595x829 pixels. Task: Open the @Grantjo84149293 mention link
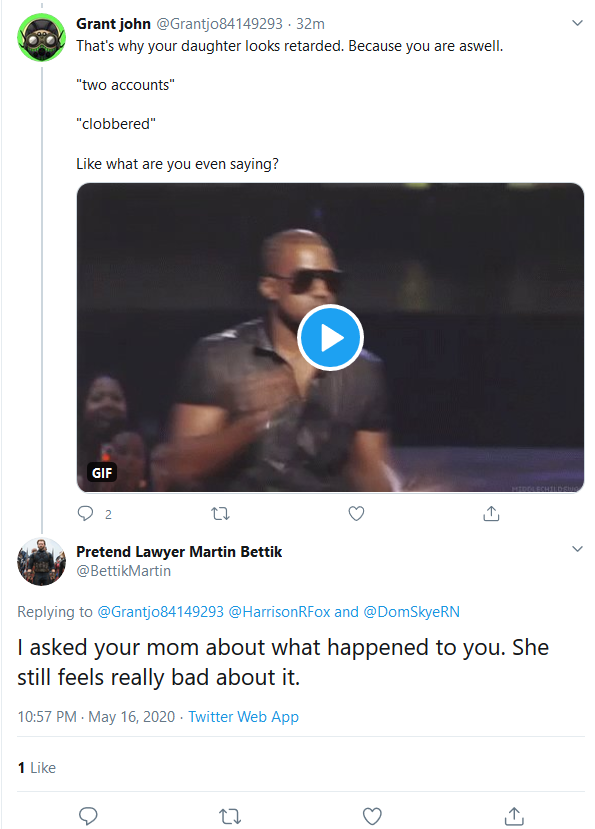click(161, 612)
